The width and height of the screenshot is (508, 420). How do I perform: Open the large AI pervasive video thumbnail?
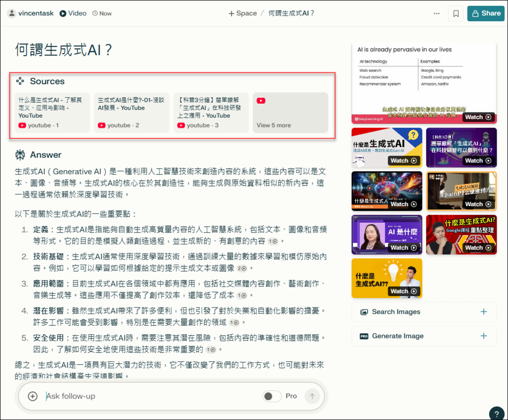(424, 83)
